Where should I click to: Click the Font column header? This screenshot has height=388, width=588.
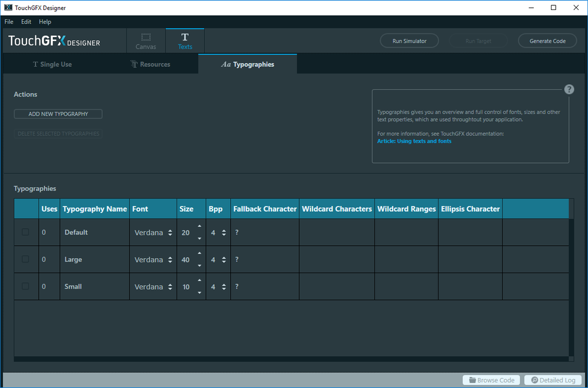[153, 209]
